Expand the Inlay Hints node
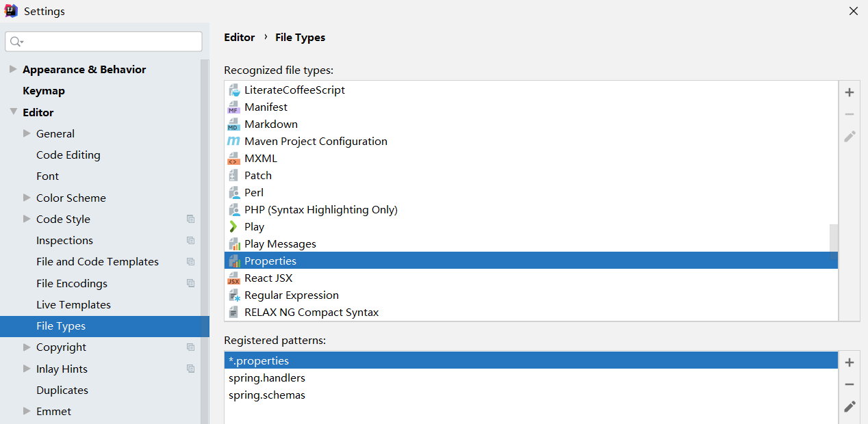 [x=27, y=369]
